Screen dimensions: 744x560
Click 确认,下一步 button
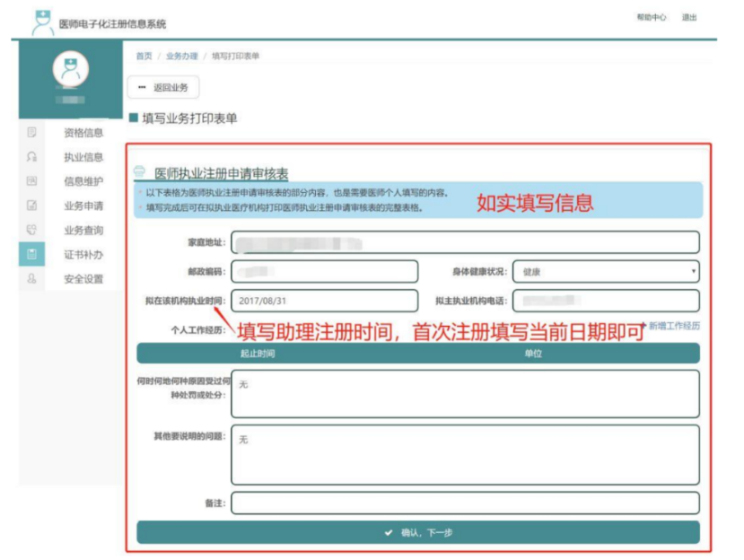click(418, 532)
